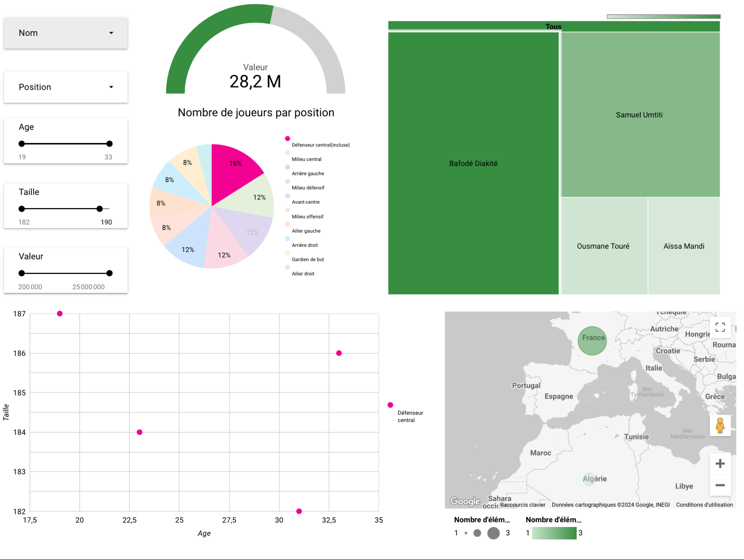
Task: Click the Défenseur central legend dot in pie chart
Action: (288, 138)
